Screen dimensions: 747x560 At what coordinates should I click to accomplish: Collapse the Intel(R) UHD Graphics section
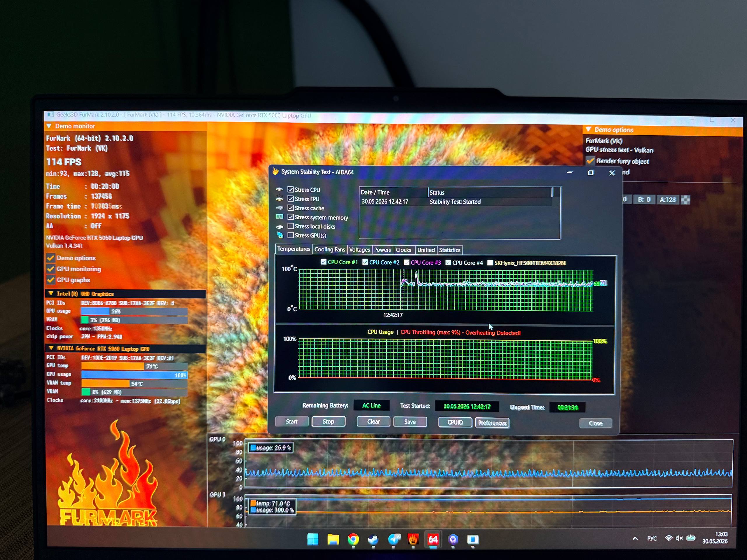pyautogui.click(x=51, y=293)
